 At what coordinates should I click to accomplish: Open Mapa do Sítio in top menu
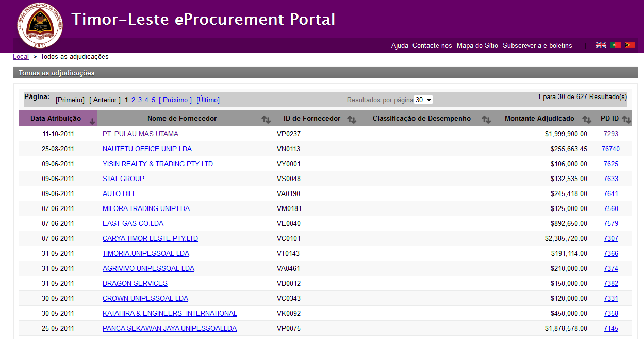click(477, 46)
